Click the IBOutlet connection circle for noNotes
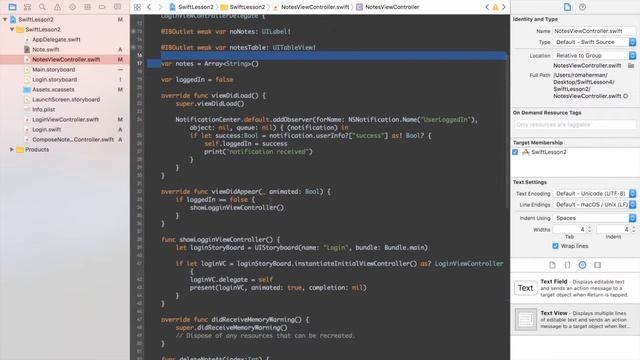Screen dimensions: 640x360 (133, 31)
